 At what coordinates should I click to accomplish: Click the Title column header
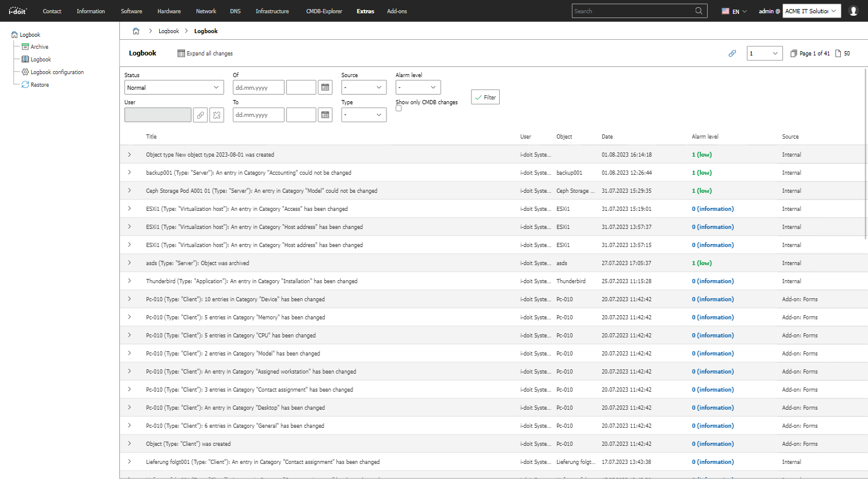tap(151, 137)
